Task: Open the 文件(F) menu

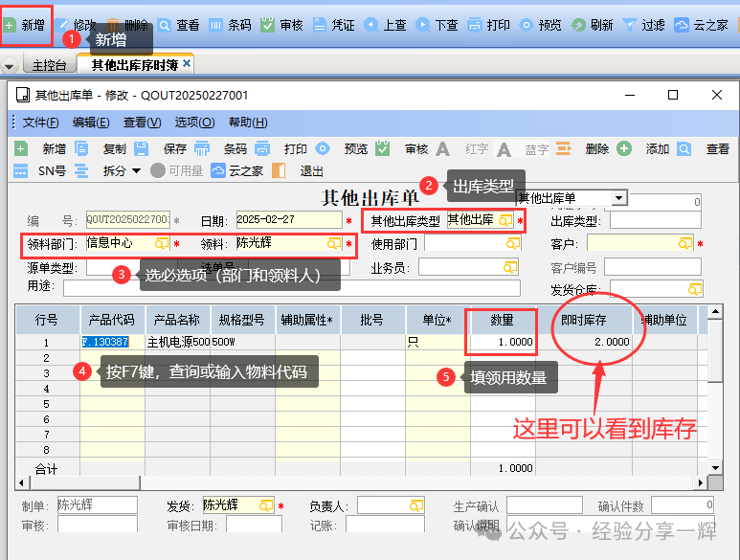Action: [40, 123]
